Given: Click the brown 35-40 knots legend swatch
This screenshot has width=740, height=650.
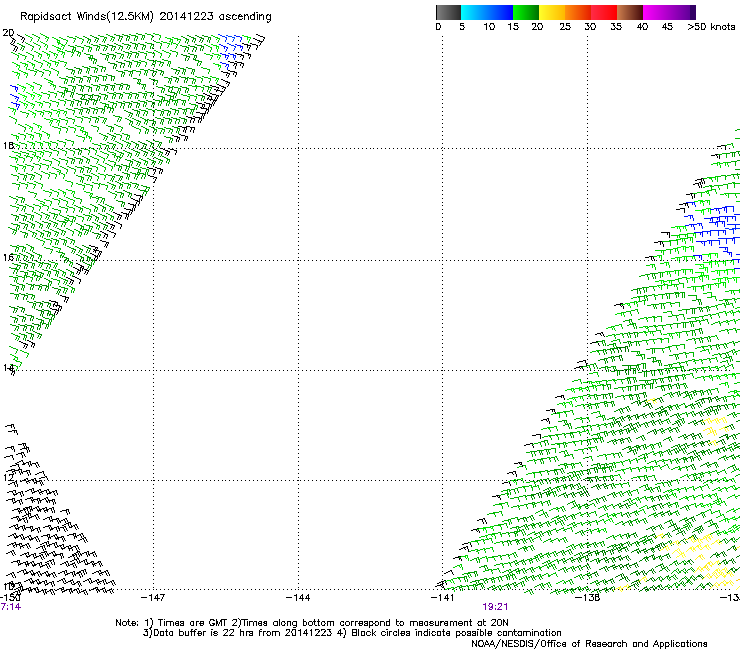Looking at the screenshot, I should click(630, 12).
